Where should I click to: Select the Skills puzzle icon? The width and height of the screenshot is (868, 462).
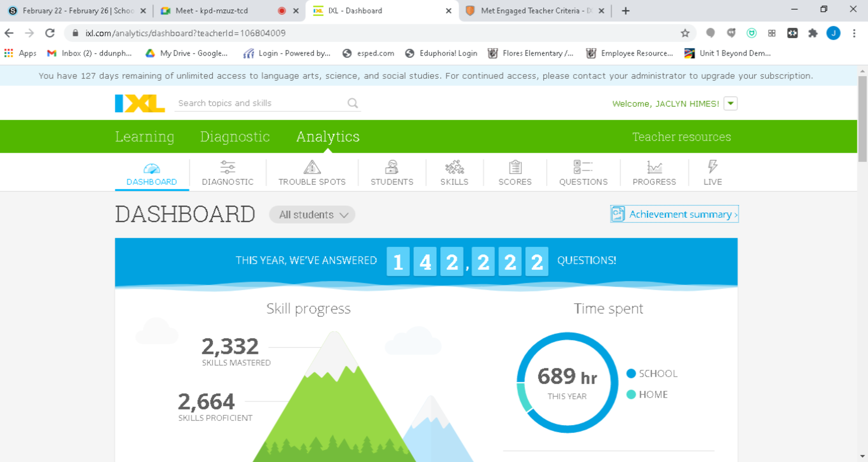[454, 168]
